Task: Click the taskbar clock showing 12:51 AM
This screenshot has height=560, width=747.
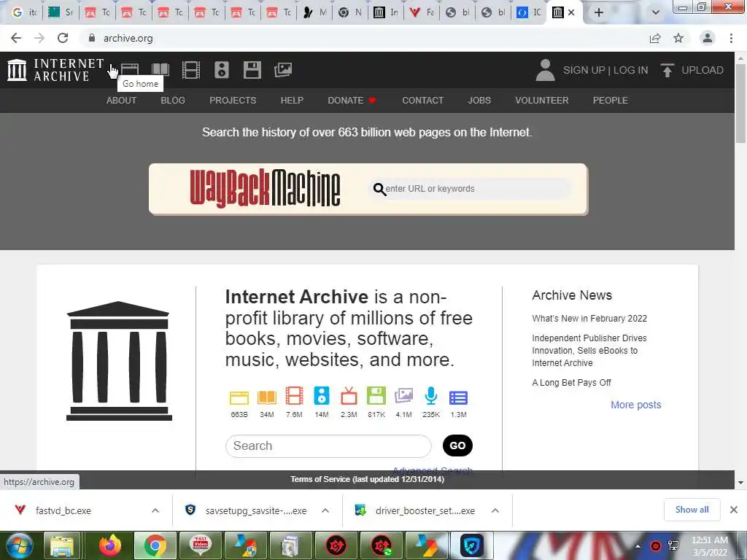Action: 710,545
